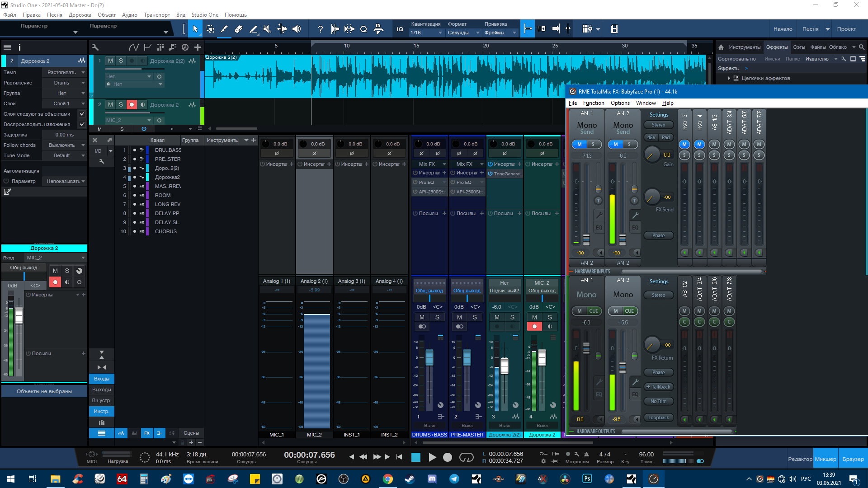868x488 pixels.
Task: Open the Квантизация 1/16 dropdown
Action: 426,33
